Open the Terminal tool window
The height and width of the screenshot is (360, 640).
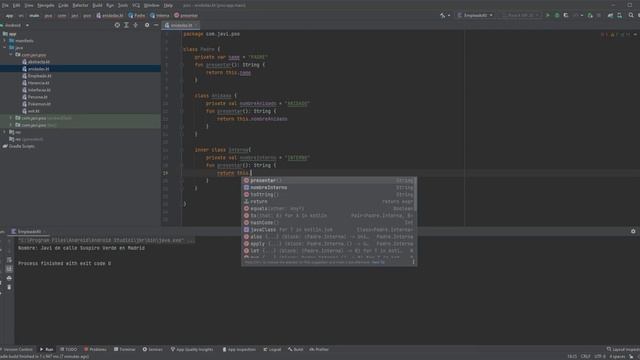click(x=124, y=349)
